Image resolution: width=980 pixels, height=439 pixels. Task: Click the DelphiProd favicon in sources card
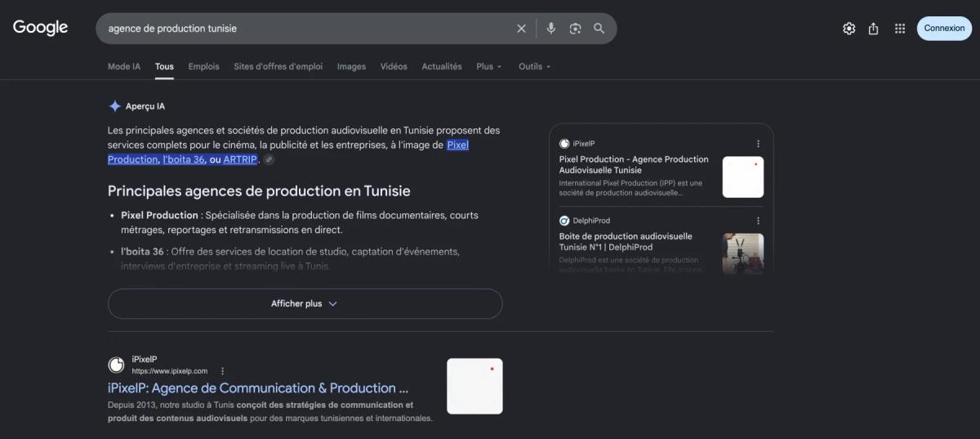[564, 221]
